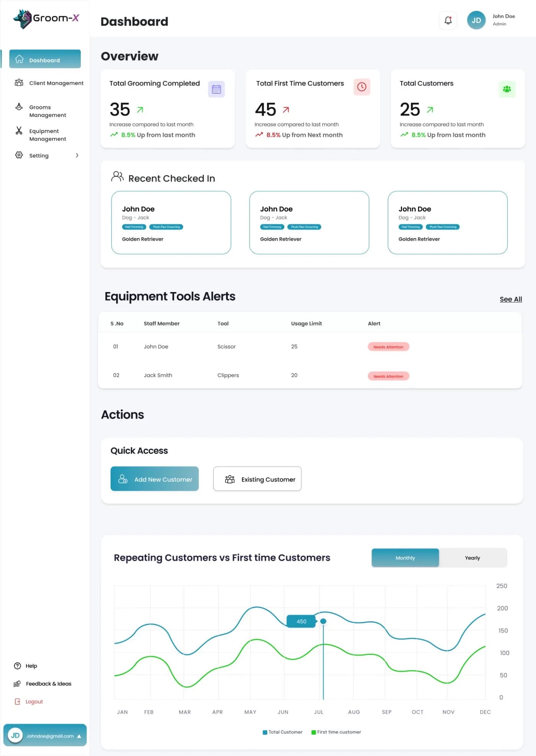Click the Setting gear icon
Image resolution: width=536 pixels, height=756 pixels.
pos(19,155)
